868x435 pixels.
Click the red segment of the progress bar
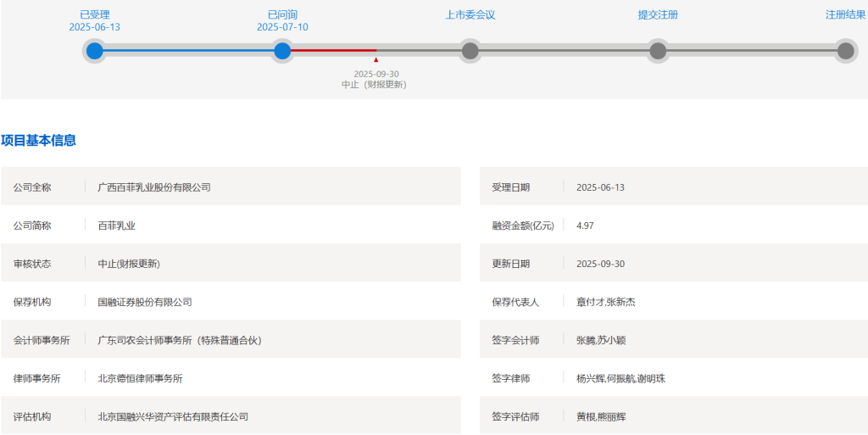334,51
